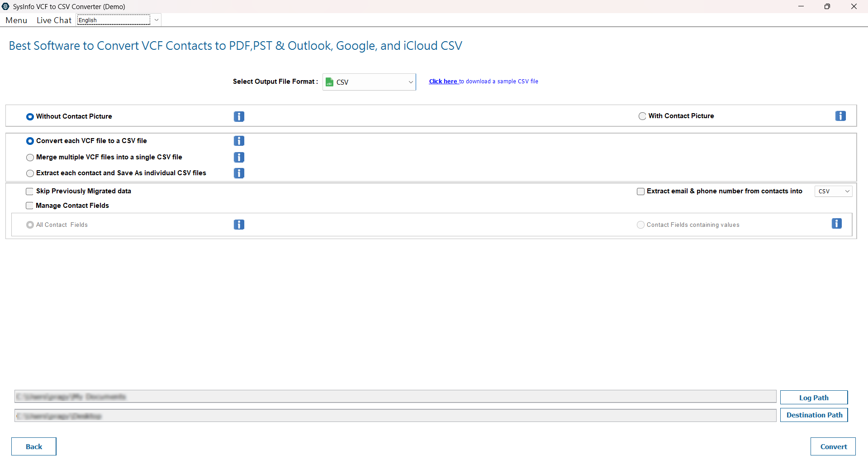The height and width of the screenshot is (460, 868).
Task: Click the destination path text field
Action: click(395, 416)
